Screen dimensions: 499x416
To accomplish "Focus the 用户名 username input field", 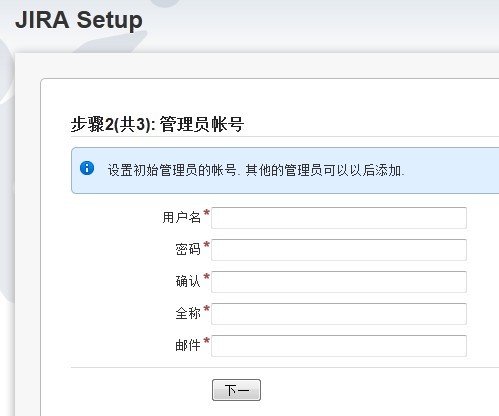I will 339,218.
